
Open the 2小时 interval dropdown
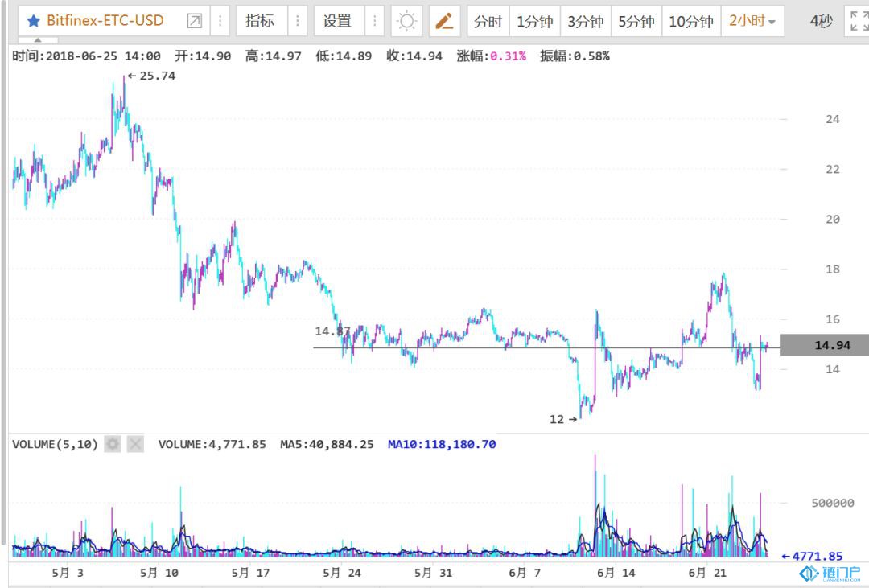tap(752, 21)
